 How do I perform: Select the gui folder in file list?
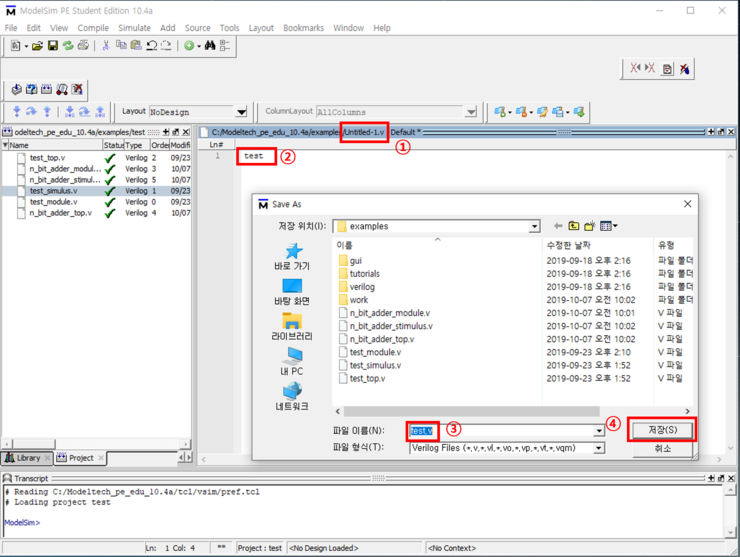[x=350, y=261]
